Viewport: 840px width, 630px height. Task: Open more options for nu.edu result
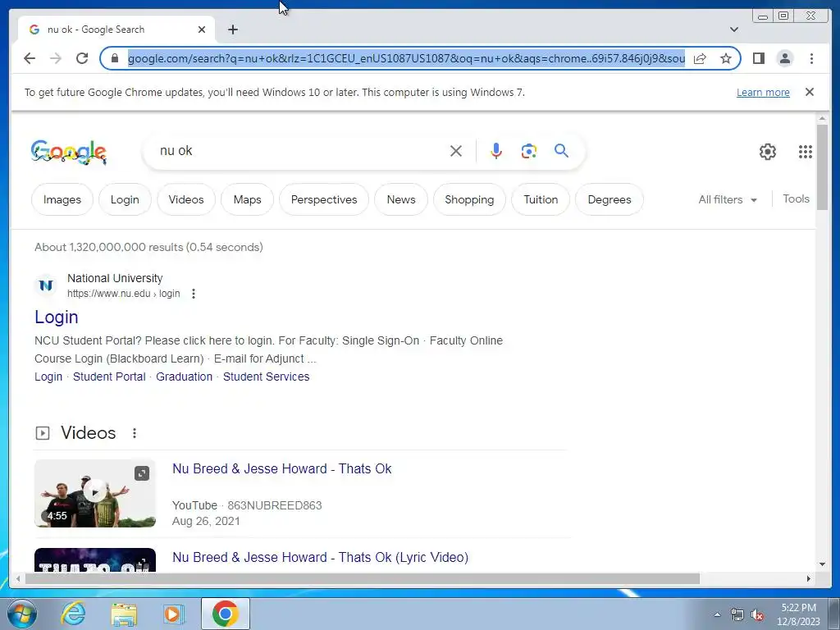tap(194, 294)
